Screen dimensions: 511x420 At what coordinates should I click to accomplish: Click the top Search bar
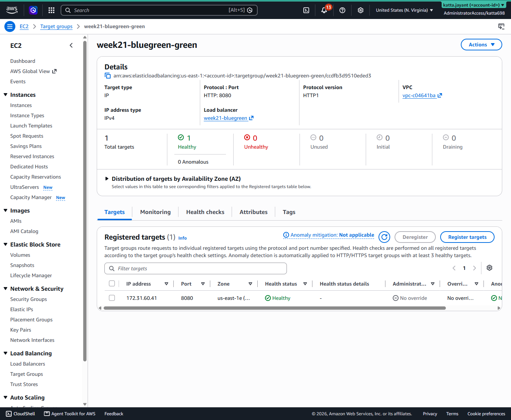click(159, 10)
